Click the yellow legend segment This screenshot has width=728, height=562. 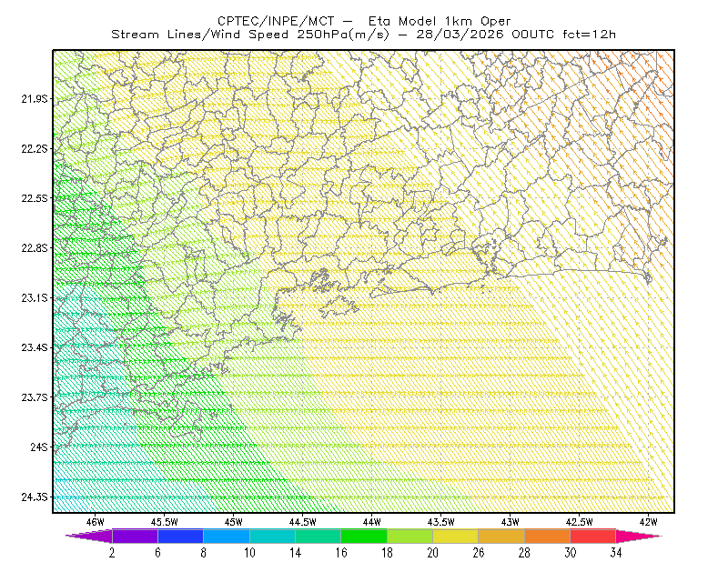(456, 536)
